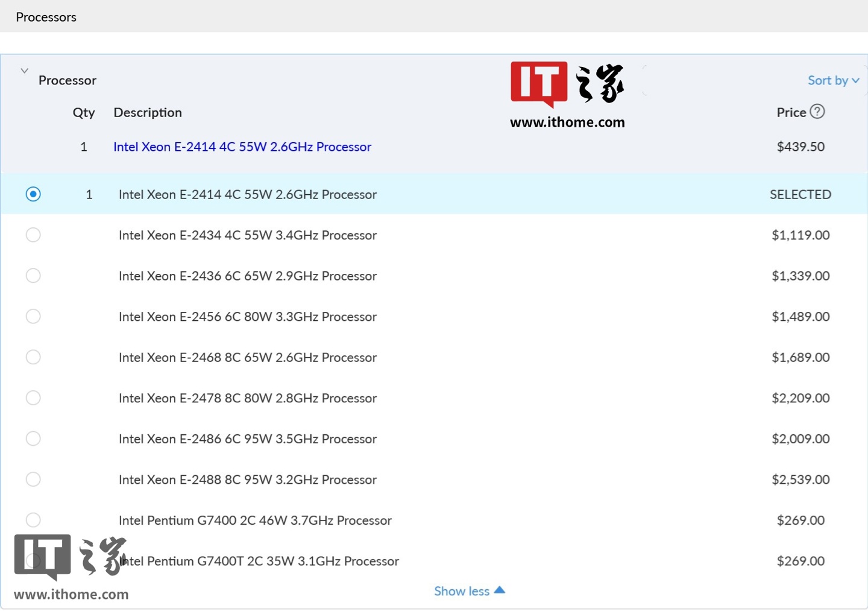868x611 pixels.
Task: Select Intel Xeon E-2436 radio button
Action: click(33, 276)
